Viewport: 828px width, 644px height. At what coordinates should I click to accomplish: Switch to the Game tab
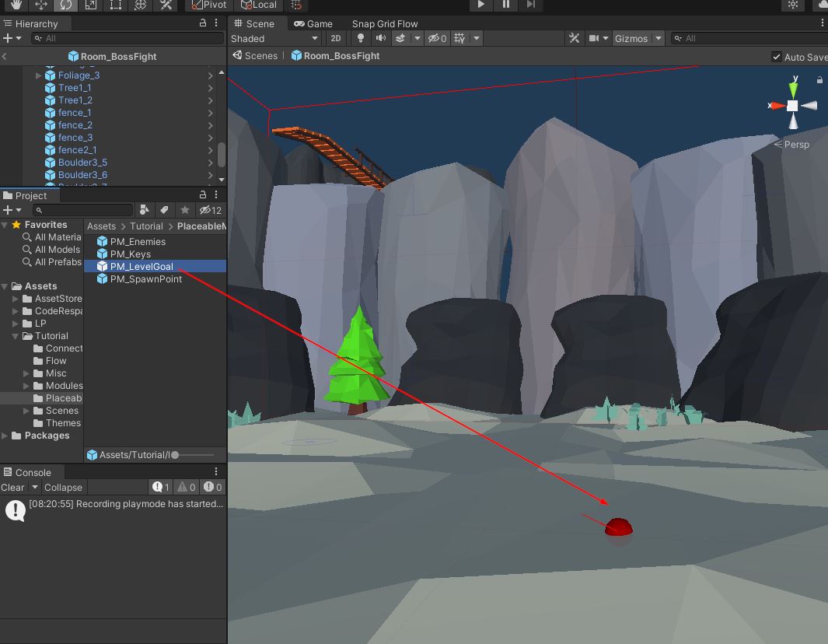(313, 23)
